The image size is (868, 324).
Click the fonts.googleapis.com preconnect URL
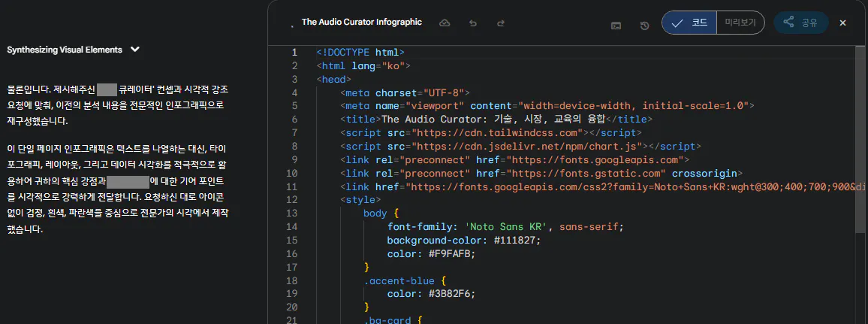coord(599,160)
